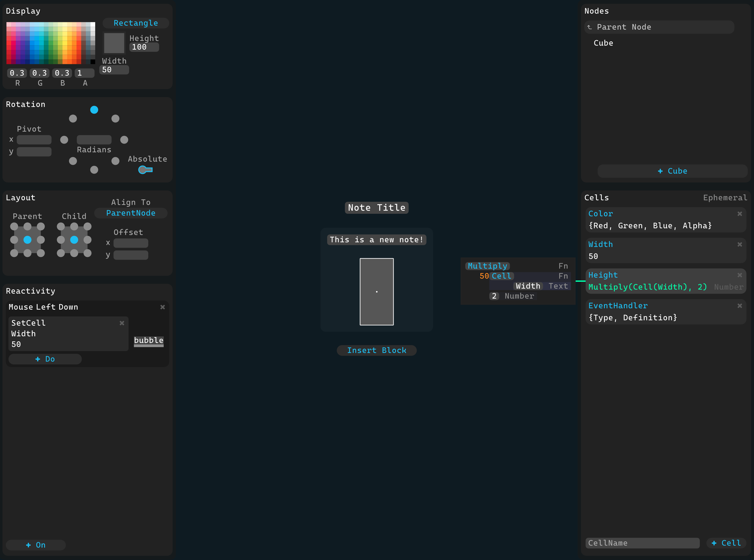The height and width of the screenshot is (560, 754).
Task: Click the SetCell Width target
Action: point(23,334)
